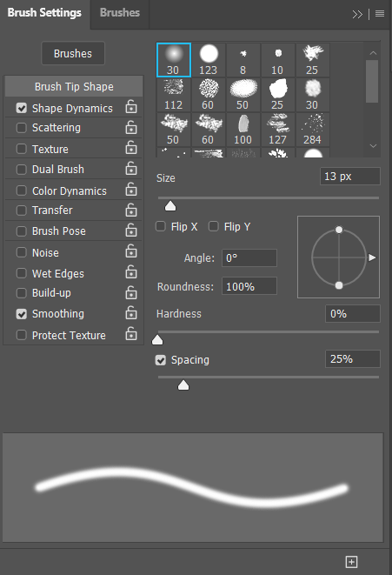Open the Brush Tip Shape section

(x=74, y=86)
